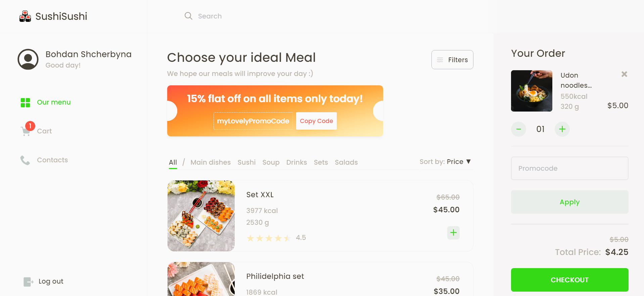Click the Log out door icon
The image size is (644, 296).
click(28, 282)
